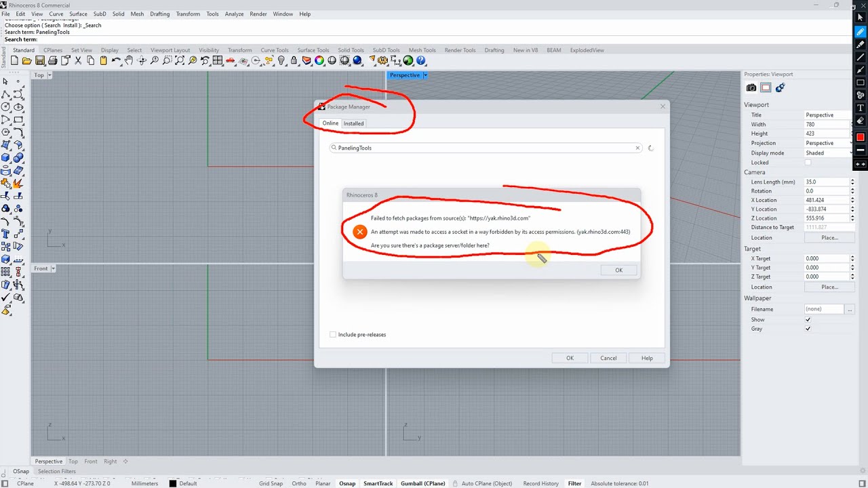This screenshot has width=868, height=488.
Task: Click the Print icon in the toolbar
Action: (53, 60)
